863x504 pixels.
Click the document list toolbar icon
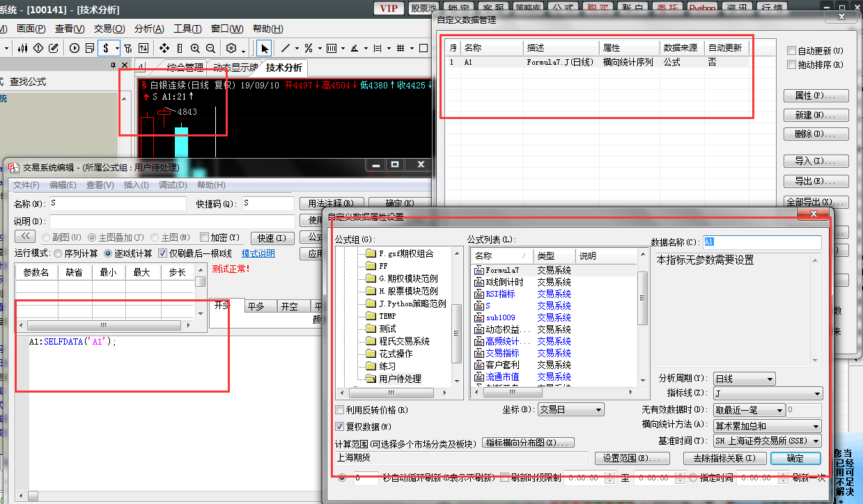pos(89,48)
